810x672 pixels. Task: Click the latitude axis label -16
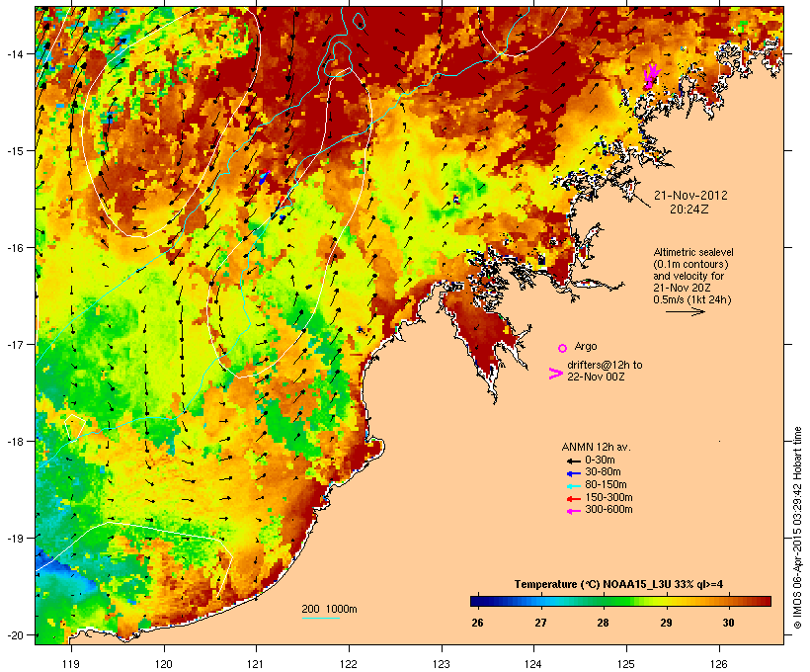tap(15, 248)
